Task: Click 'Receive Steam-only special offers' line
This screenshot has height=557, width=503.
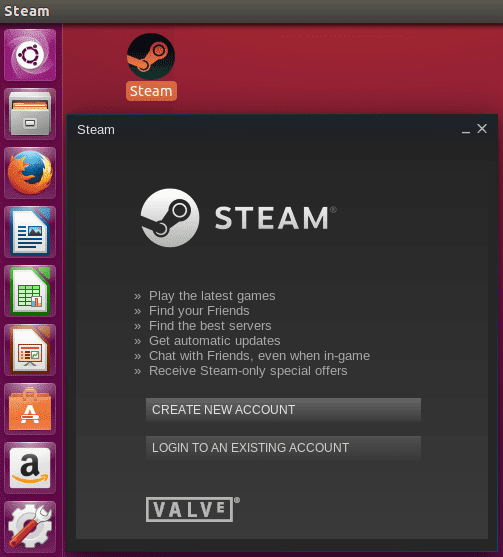Action: click(248, 371)
